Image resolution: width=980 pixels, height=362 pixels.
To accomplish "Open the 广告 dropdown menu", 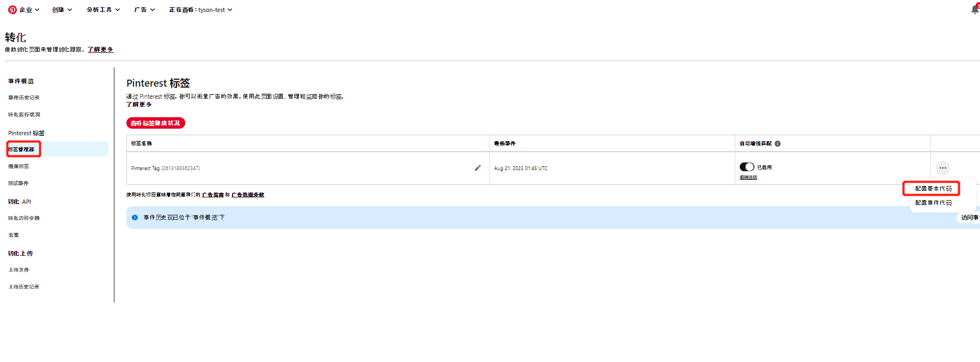I will pos(144,10).
